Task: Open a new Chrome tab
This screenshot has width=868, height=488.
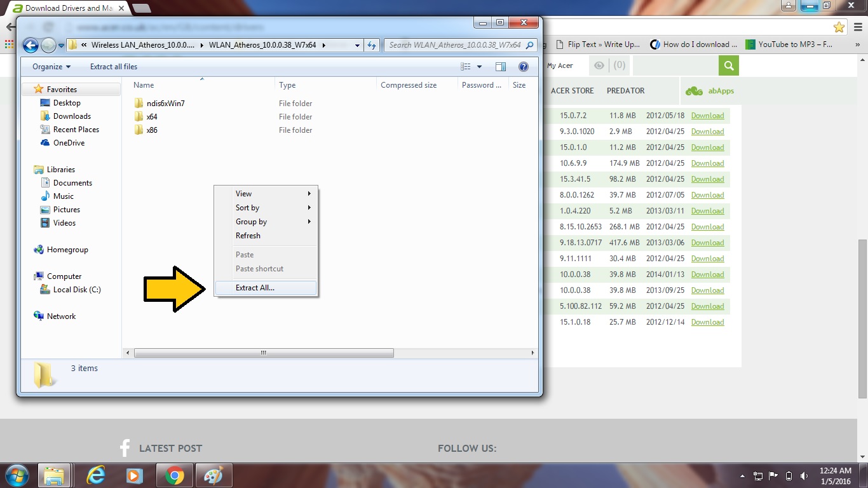Action: click(142, 8)
